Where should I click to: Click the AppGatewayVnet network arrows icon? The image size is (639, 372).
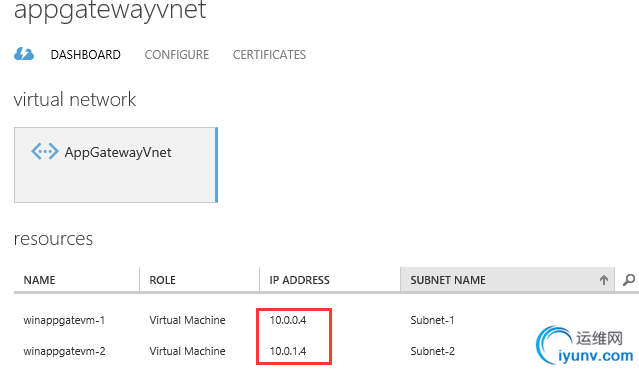[45, 152]
